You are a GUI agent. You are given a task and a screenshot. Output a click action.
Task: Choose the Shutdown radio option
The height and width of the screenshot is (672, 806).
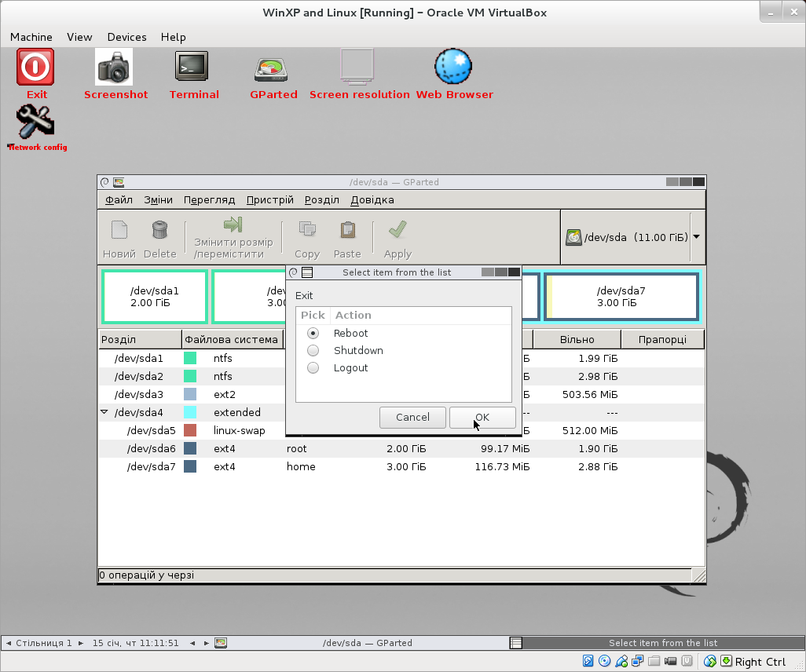[313, 351]
